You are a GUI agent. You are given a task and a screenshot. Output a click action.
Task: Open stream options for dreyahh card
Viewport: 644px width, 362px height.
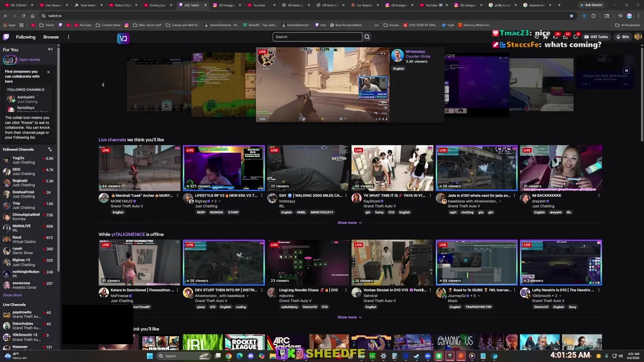[599, 196]
